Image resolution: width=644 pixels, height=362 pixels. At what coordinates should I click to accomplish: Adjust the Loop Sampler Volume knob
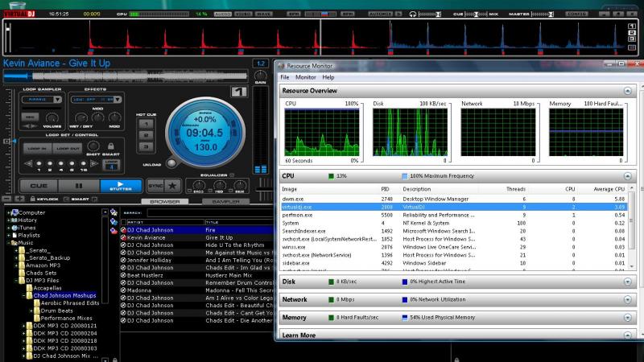pos(52,117)
